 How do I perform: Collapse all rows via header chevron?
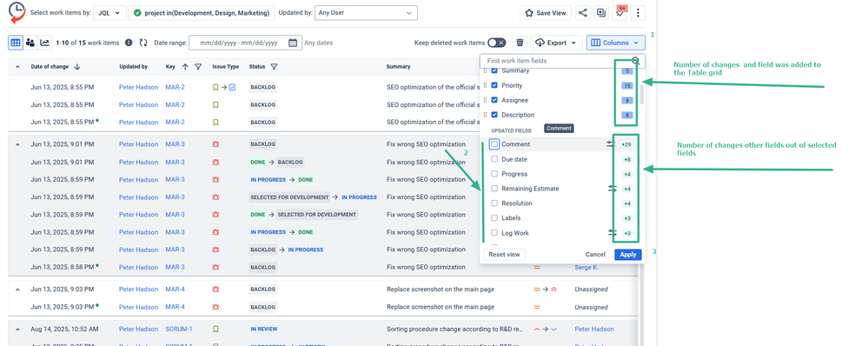(x=17, y=66)
